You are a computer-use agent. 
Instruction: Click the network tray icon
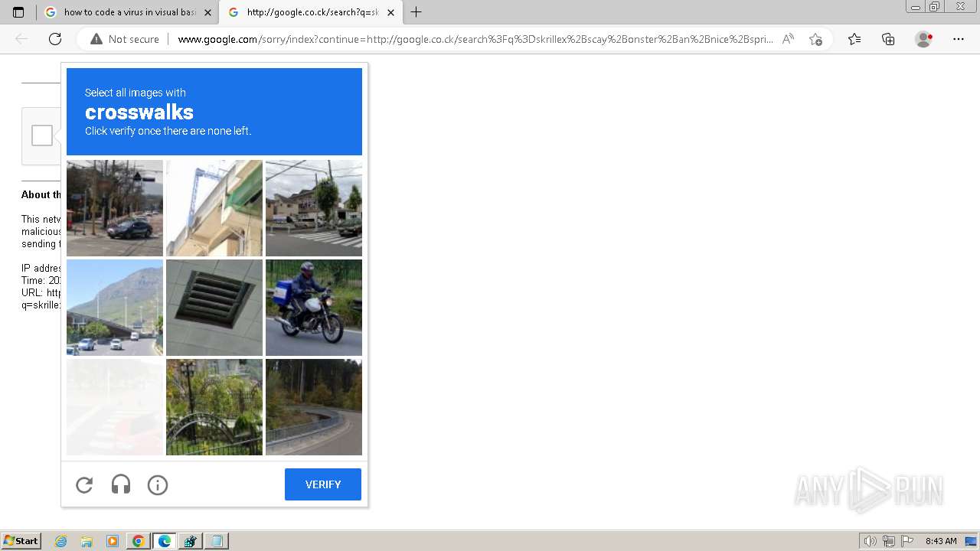pyautogui.click(x=888, y=541)
